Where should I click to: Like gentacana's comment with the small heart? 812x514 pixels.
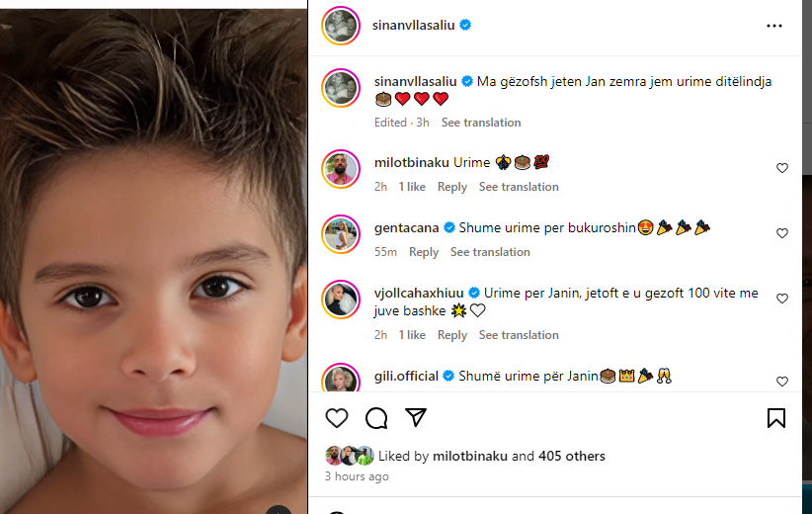782,233
